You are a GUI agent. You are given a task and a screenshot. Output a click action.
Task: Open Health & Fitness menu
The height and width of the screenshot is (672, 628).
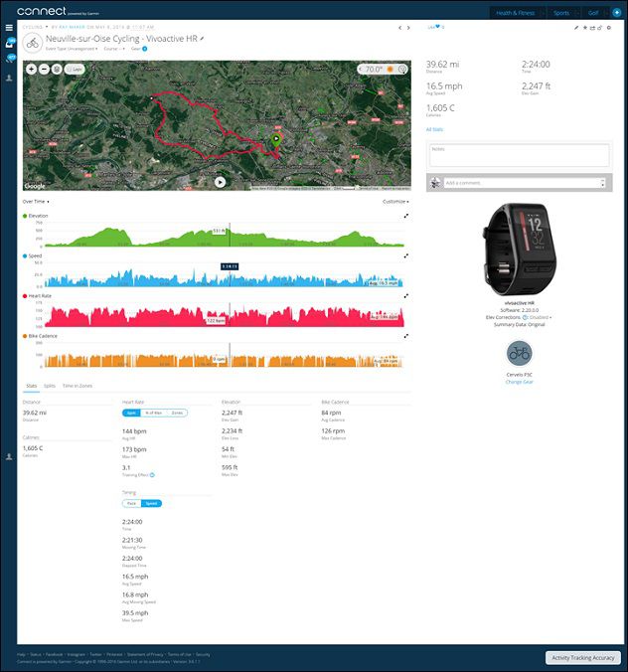point(516,13)
